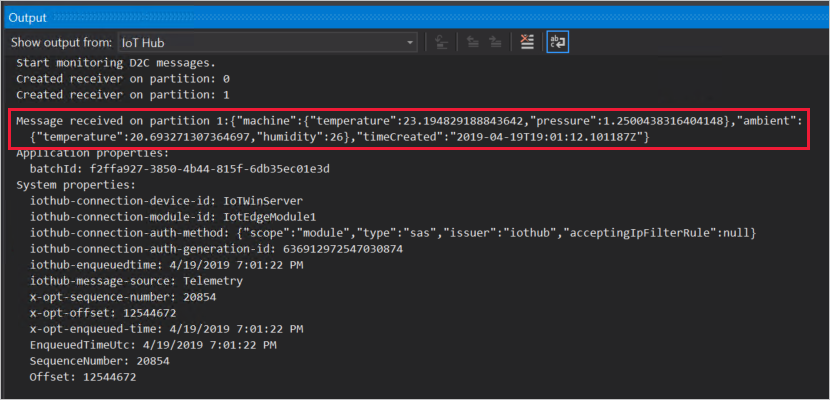
Task: Go to previous message icon
Action: coord(473,42)
